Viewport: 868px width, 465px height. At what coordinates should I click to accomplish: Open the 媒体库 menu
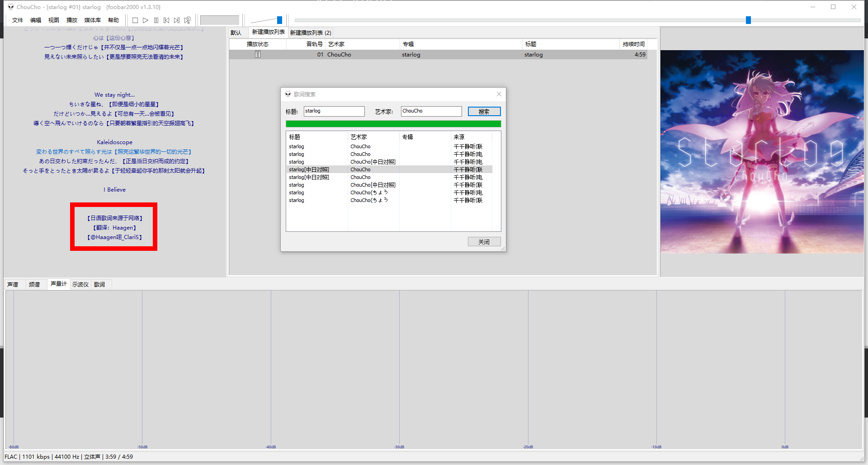[93, 20]
